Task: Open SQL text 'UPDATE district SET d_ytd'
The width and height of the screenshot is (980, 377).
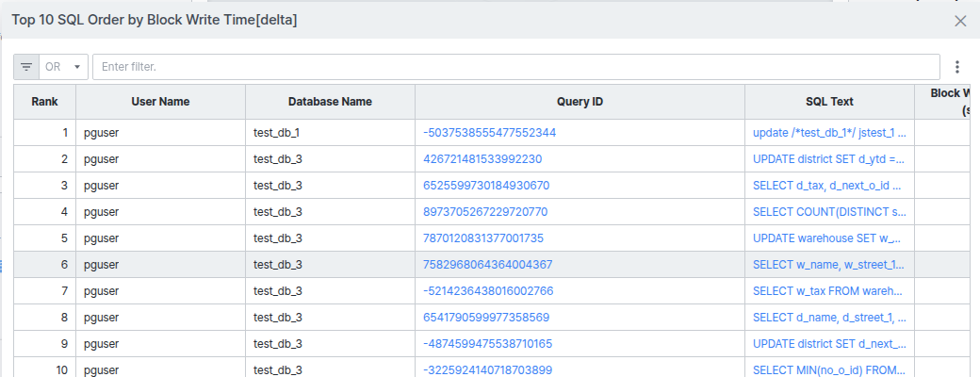Action: tap(829, 158)
